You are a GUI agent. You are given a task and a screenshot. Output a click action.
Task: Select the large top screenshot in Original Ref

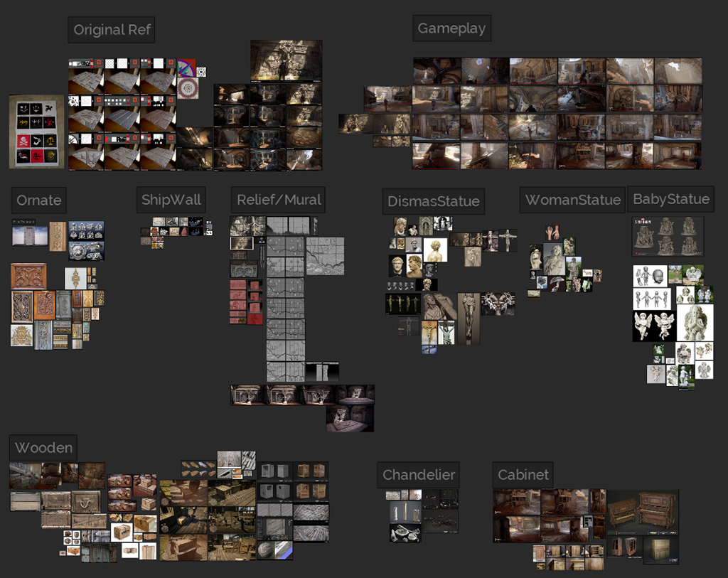click(286, 61)
